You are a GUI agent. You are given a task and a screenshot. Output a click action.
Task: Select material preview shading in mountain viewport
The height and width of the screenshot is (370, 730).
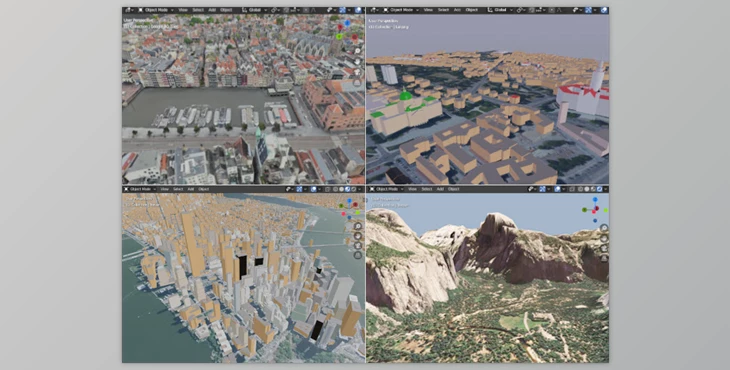click(593, 189)
